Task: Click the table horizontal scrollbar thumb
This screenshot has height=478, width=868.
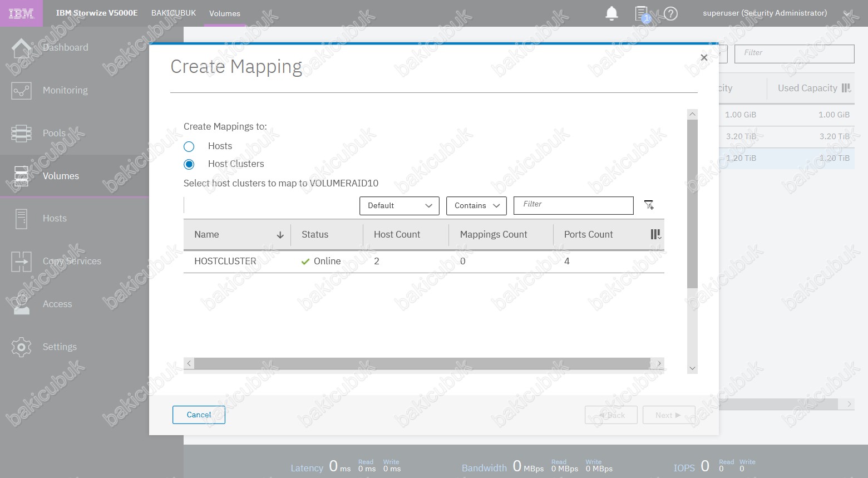Action: tap(422, 363)
